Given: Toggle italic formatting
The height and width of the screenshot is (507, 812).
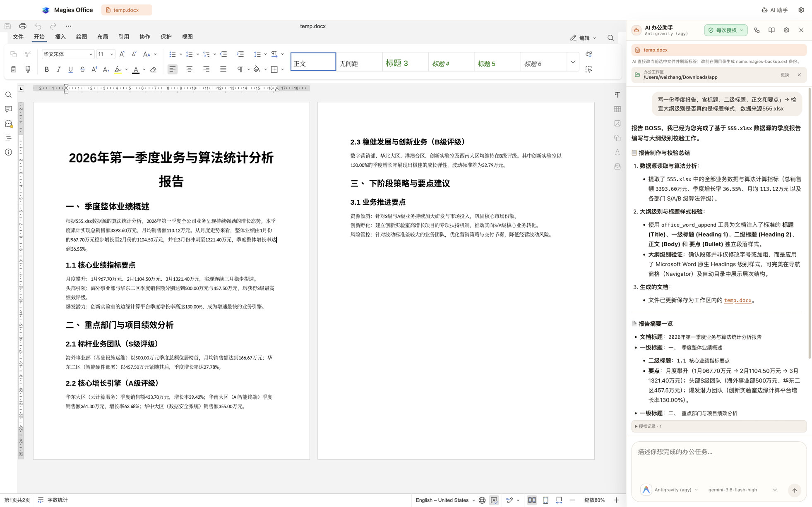Looking at the screenshot, I should [58, 69].
